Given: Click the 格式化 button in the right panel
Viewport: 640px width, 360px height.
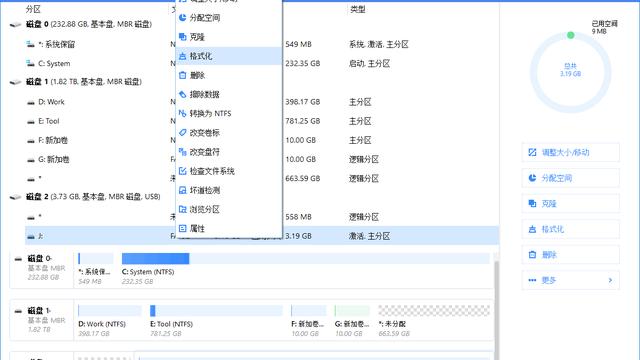Looking at the screenshot, I should click(x=570, y=229).
